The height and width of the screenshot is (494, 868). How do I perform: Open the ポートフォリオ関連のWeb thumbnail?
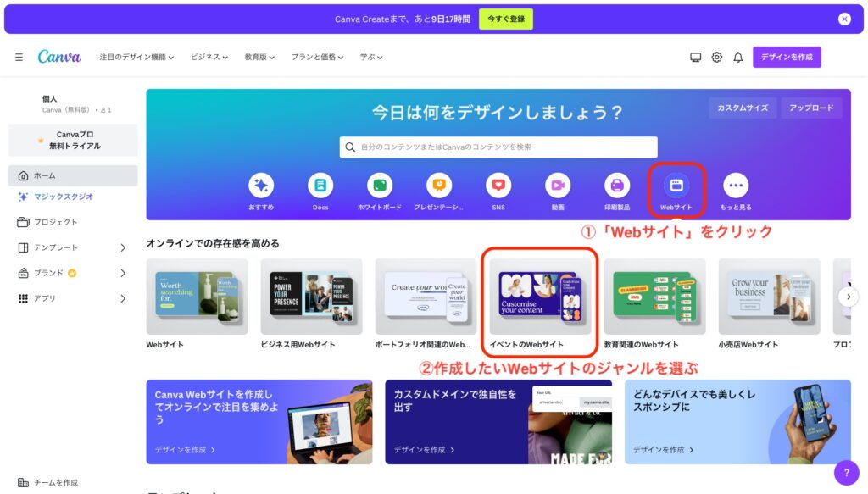click(x=426, y=297)
